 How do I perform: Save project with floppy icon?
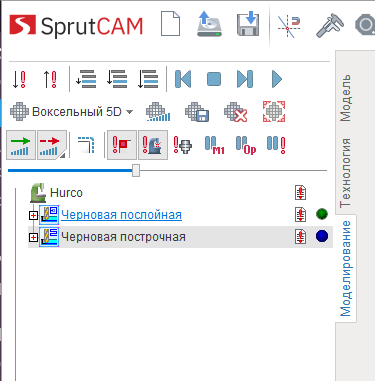coord(248,24)
